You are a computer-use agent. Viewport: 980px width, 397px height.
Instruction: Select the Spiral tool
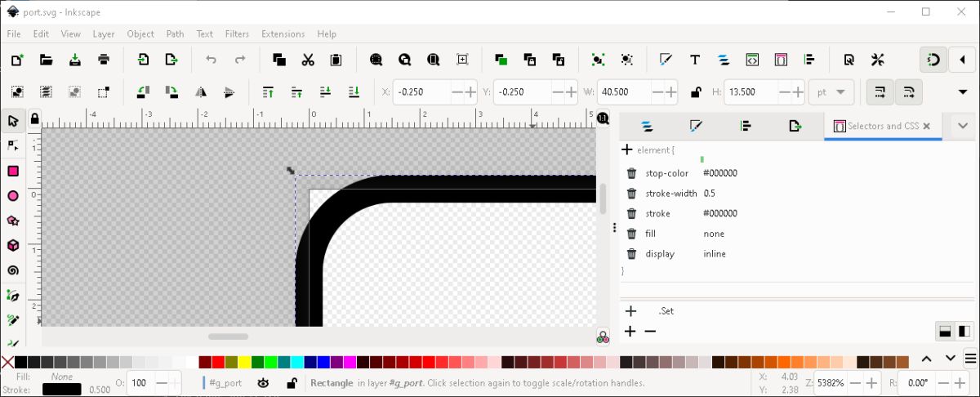coord(13,270)
